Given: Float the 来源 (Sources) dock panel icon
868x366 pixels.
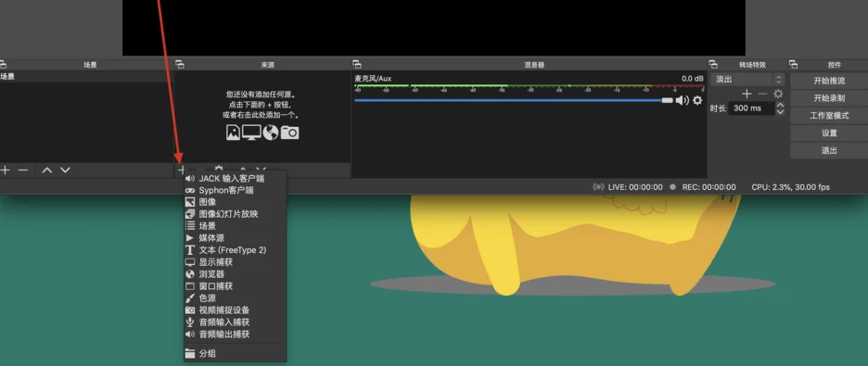Looking at the screenshot, I should click(179, 65).
